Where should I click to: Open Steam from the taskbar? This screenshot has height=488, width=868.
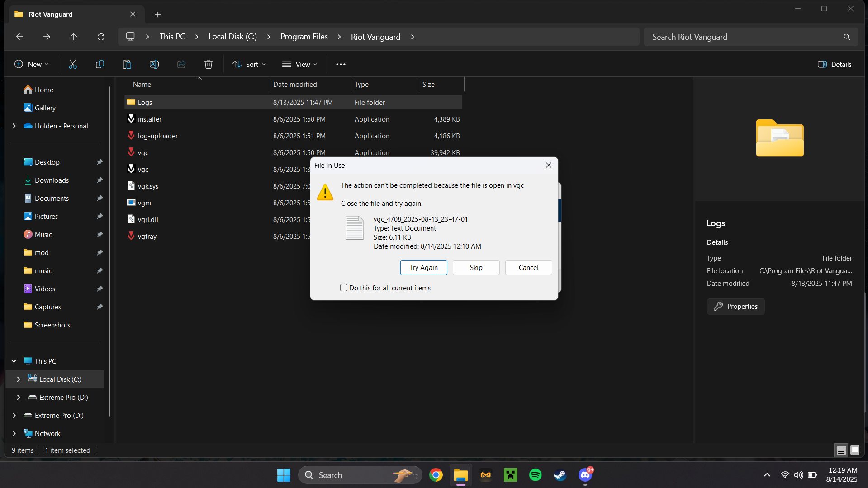[x=560, y=475]
